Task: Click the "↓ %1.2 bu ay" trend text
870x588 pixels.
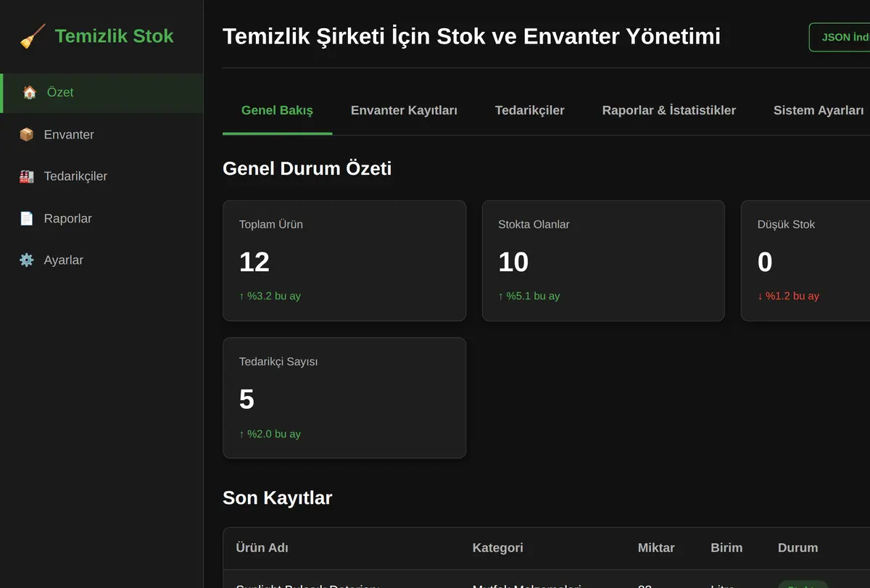Action: [x=788, y=296]
